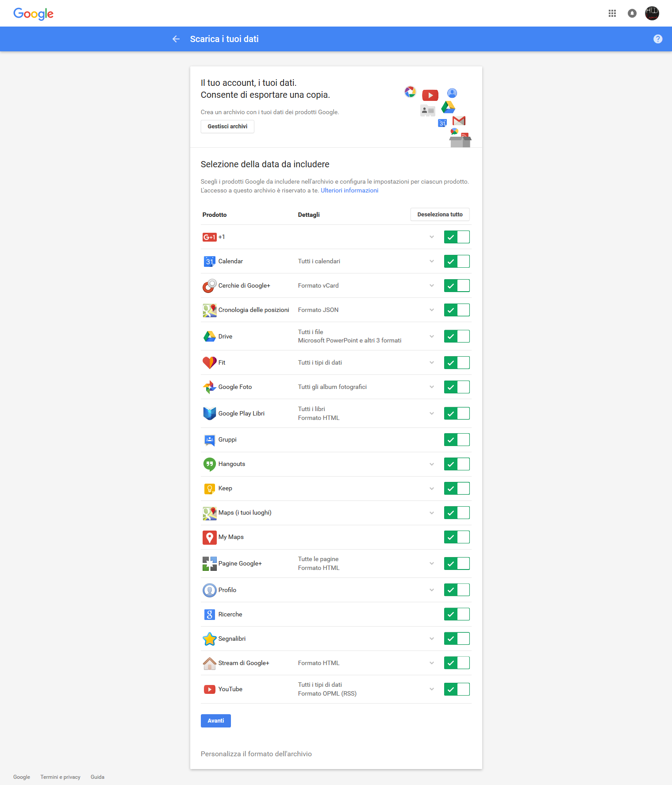The image size is (672, 785).
Task: Click Deseleziona tutto button
Action: [440, 215]
